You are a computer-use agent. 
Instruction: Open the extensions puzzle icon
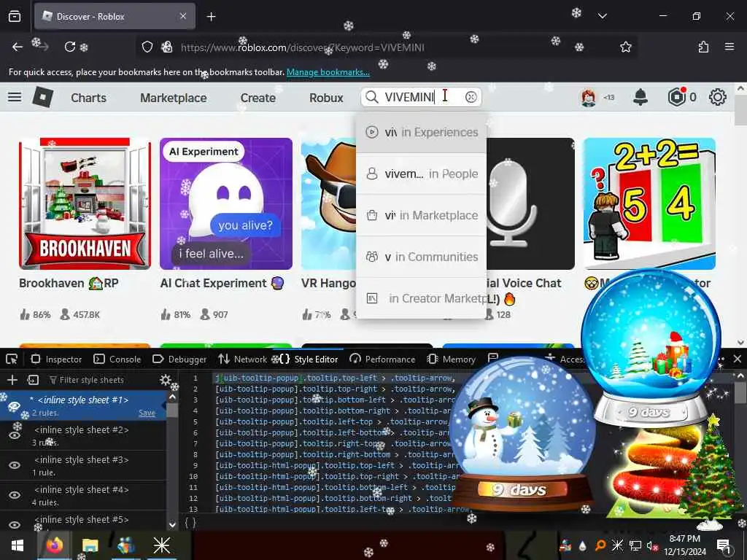[703, 47]
